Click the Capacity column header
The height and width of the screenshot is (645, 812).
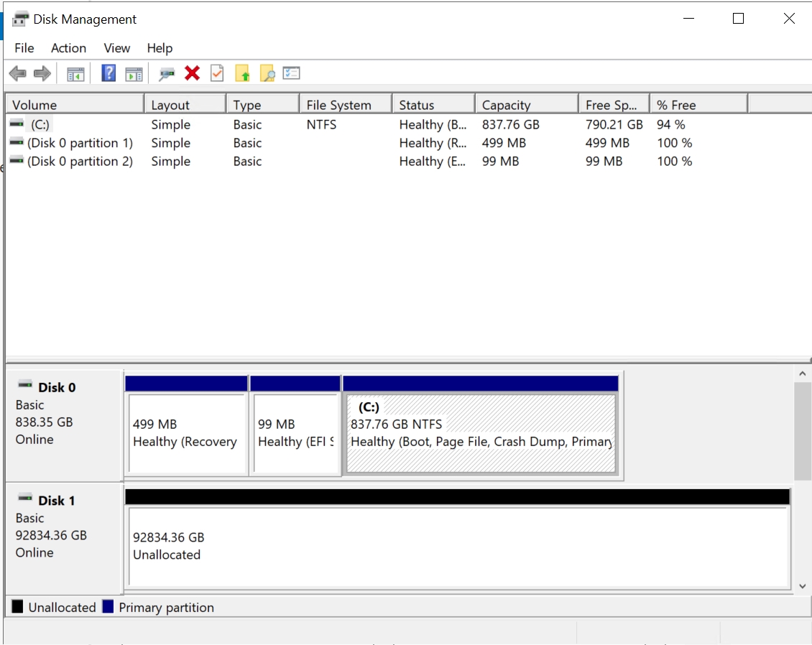(507, 104)
